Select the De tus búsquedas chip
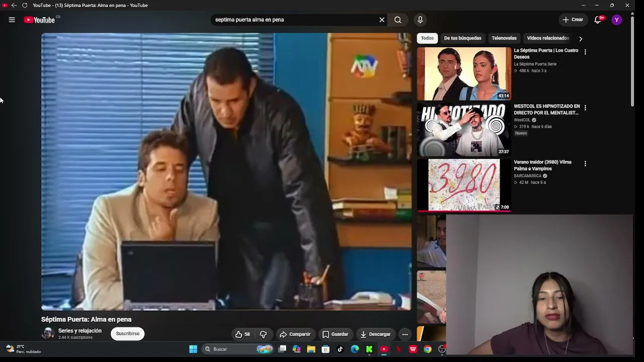The image size is (644, 362). [x=462, y=38]
